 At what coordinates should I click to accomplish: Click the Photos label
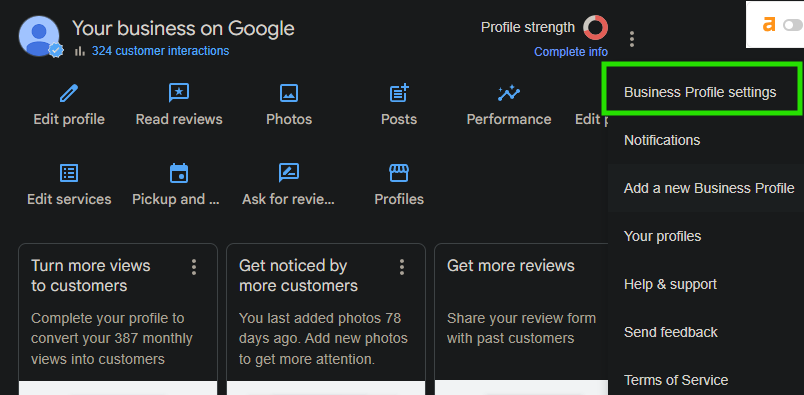coord(289,120)
